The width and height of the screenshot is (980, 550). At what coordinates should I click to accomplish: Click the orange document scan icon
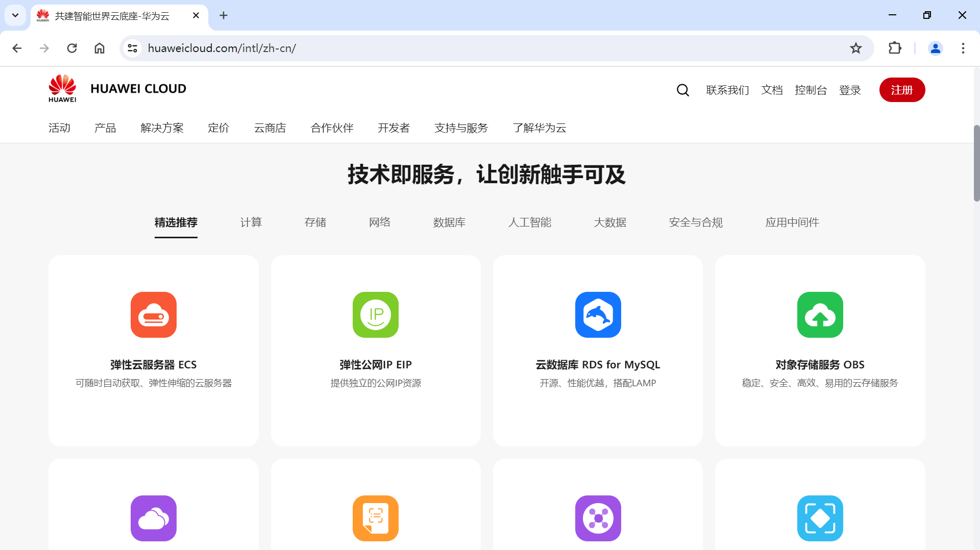[376, 518]
